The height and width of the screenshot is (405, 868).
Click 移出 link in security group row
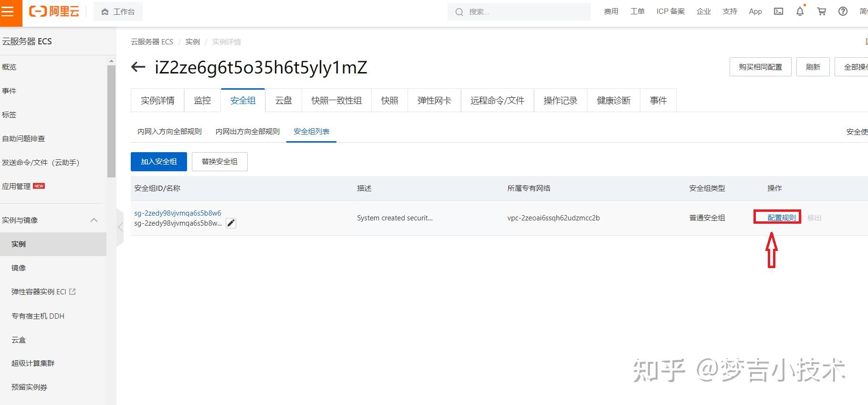click(815, 218)
